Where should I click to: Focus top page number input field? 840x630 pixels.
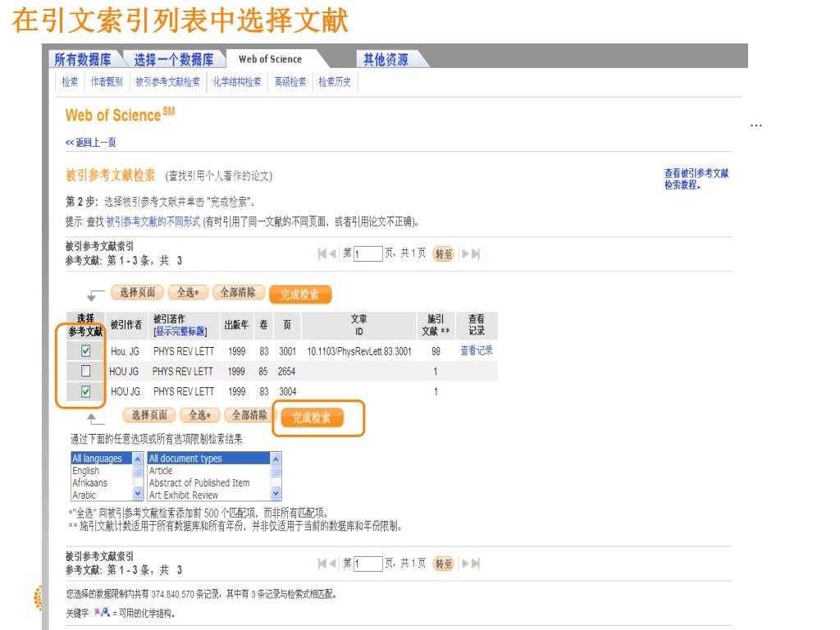tap(368, 254)
